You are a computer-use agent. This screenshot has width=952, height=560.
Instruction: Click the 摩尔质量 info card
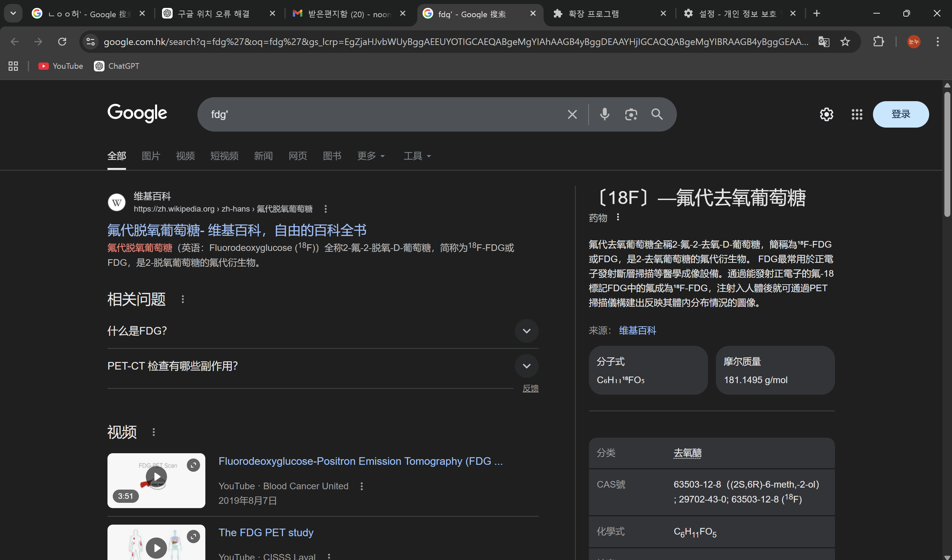[775, 371]
